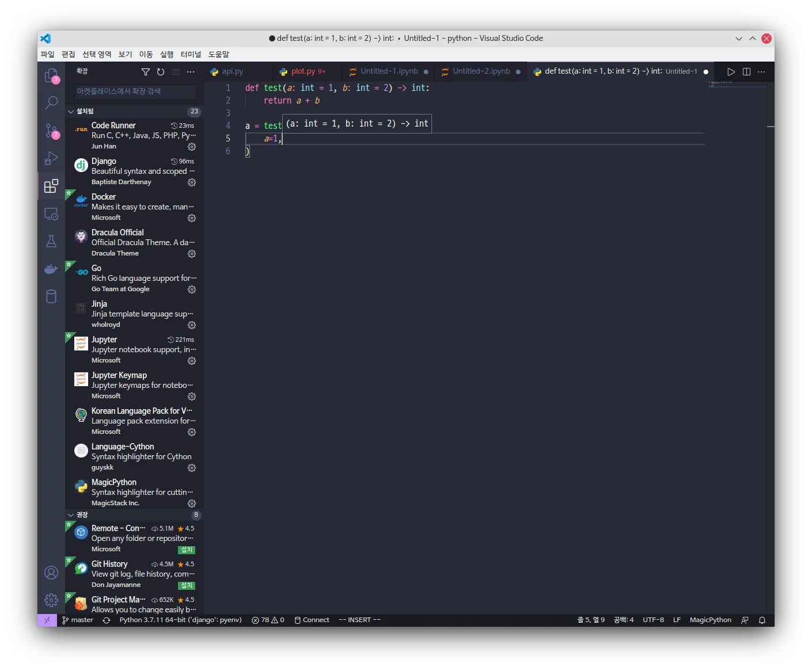The image size is (812, 671).
Task: Split the editor to the right
Action: click(746, 72)
